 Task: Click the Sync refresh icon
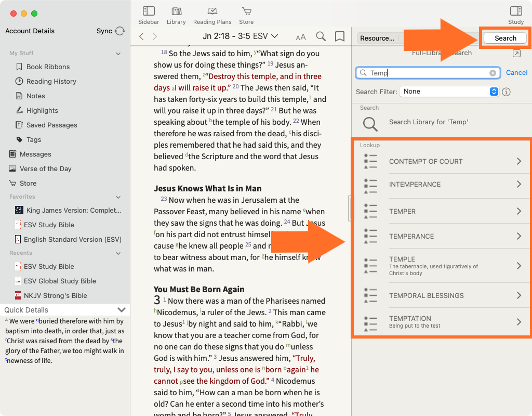tap(120, 31)
